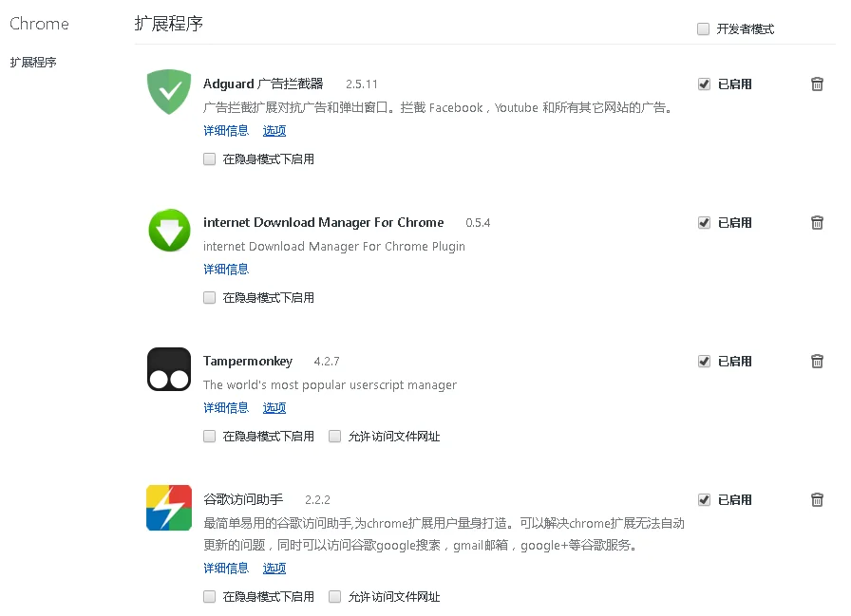Click the Chrome heading in sidebar
Viewport: 851px width, 616px height.
[x=39, y=24]
